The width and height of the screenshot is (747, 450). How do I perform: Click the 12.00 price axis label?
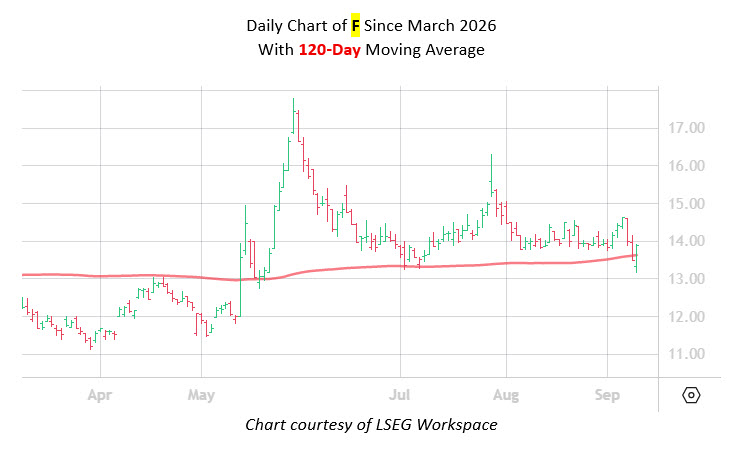(686, 316)
